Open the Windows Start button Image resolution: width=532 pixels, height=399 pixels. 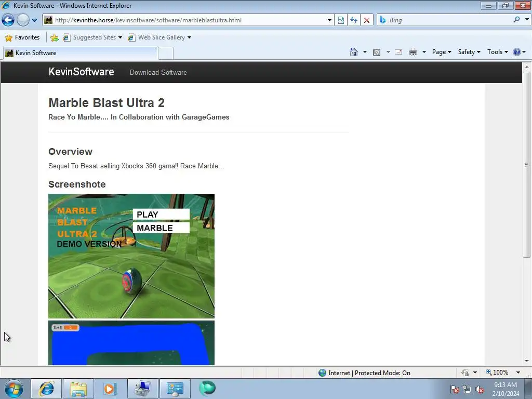14,389
